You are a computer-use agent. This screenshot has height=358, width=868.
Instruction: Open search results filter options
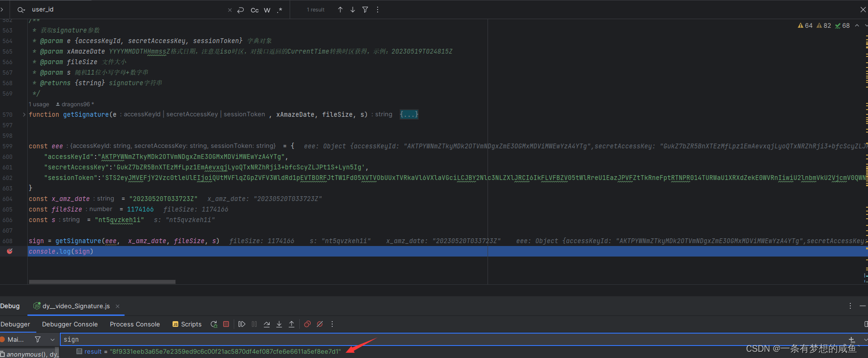[365, 10]
